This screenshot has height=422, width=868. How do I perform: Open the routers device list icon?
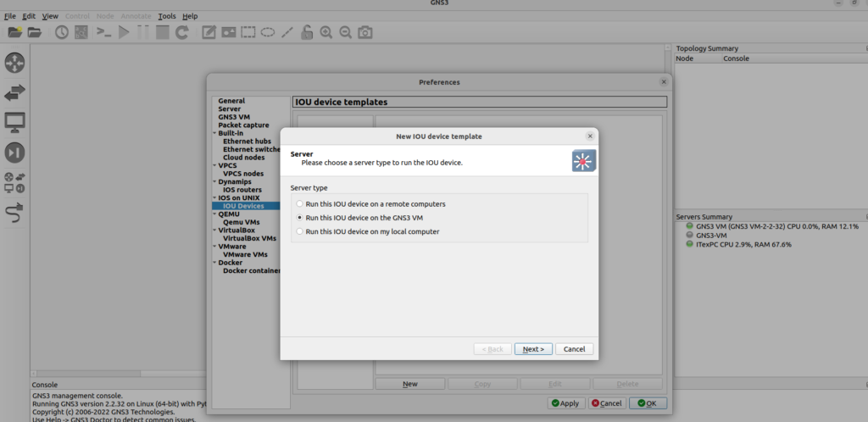tap(15, 63)
